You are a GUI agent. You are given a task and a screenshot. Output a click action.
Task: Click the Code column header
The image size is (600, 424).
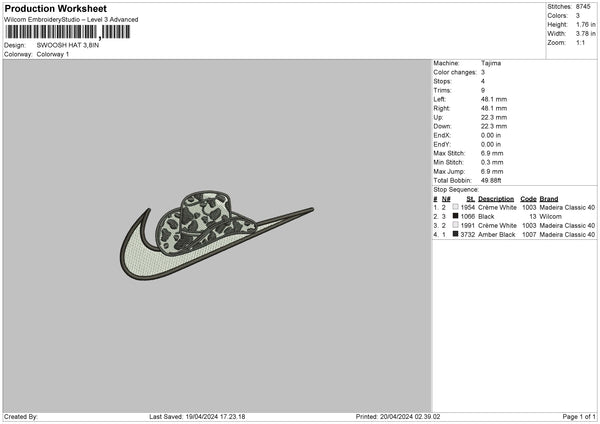[528, 199]
